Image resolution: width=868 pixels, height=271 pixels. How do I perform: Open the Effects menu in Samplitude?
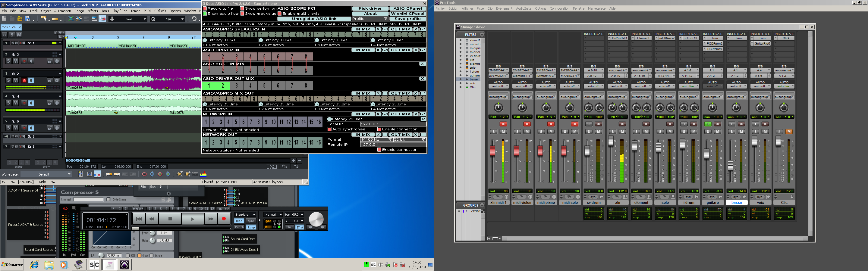92,11
